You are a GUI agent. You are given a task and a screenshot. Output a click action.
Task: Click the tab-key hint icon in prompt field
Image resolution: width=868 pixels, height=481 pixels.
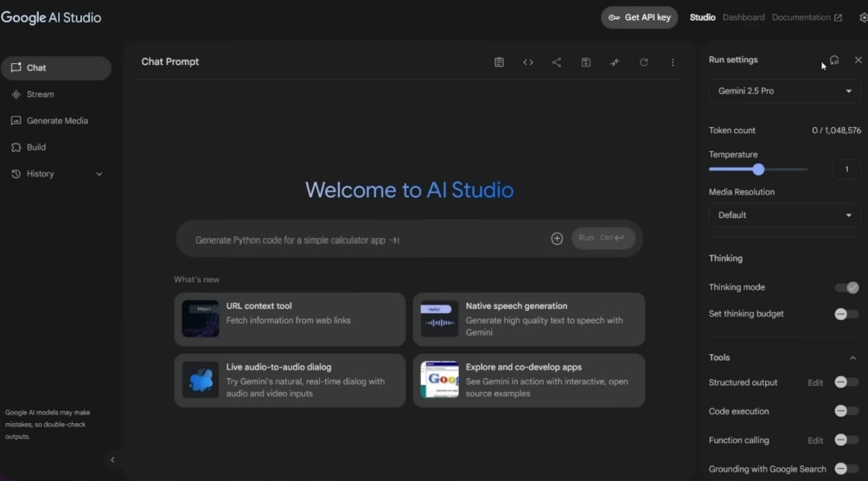click(x=394, y=240)
